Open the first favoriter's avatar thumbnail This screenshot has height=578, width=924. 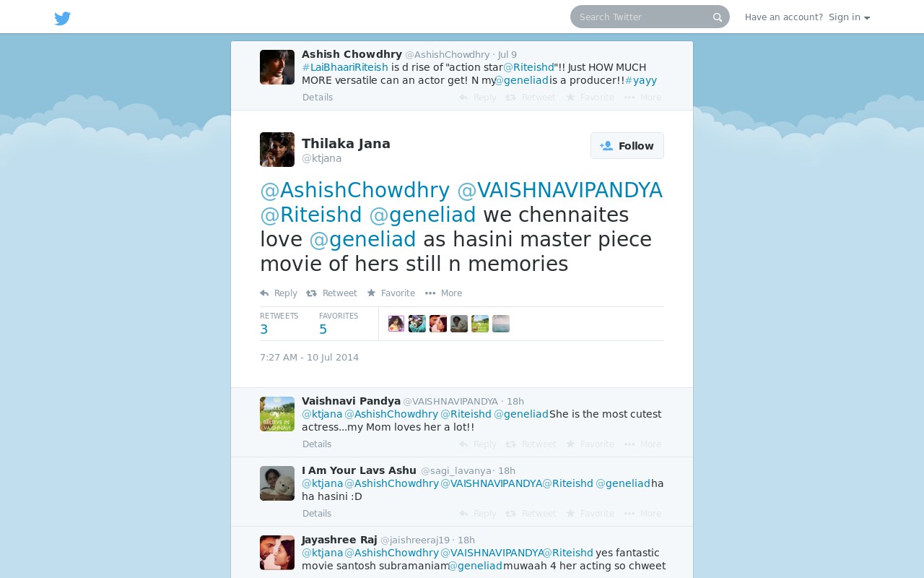click(396, 324)
